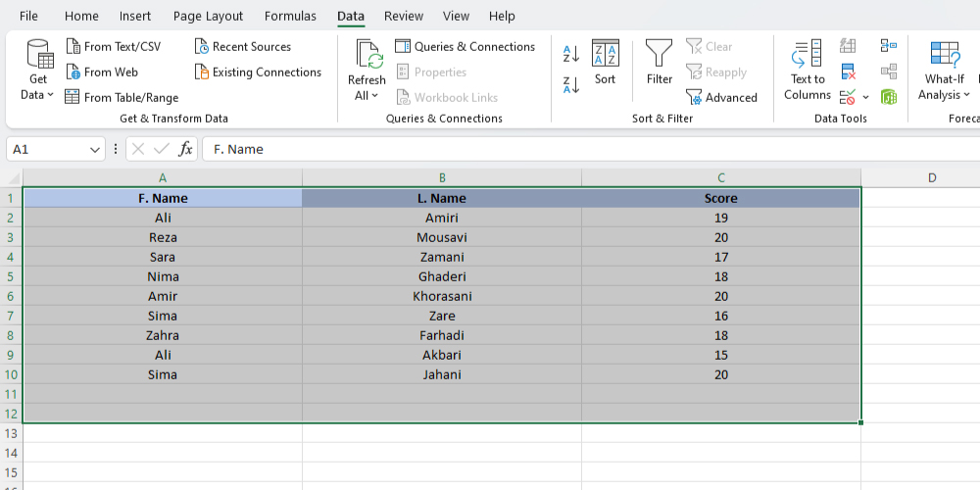Click the Remove Duplicates icon
The image size is (980, 490).
tap(849, 72)
